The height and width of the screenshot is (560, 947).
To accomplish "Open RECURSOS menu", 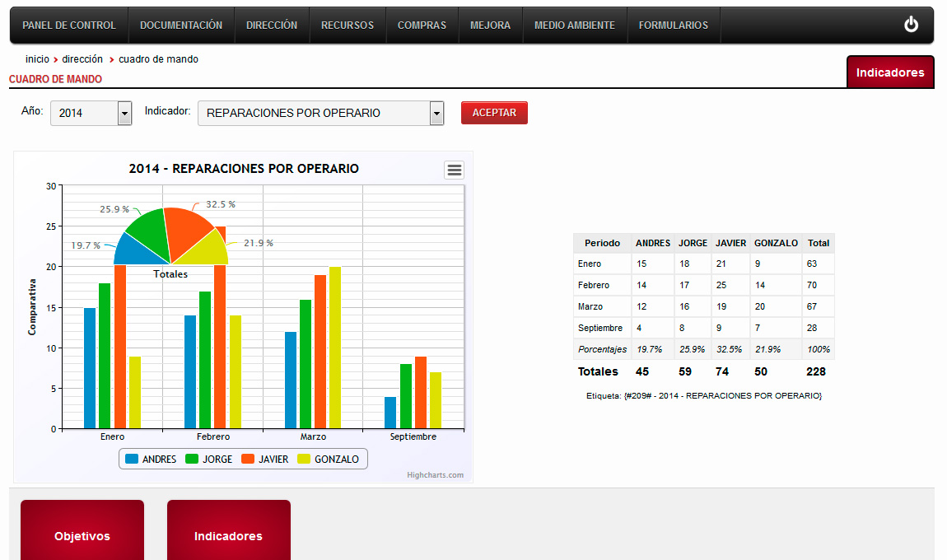I will (348, 26).
